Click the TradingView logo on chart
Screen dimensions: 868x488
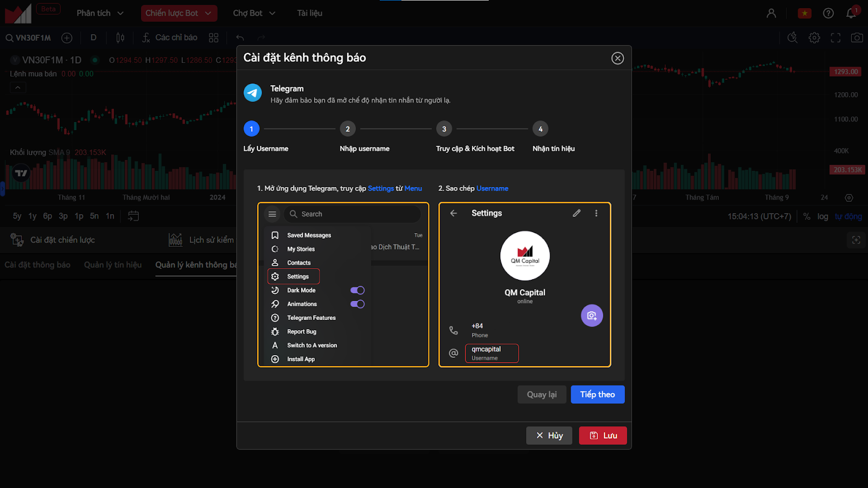pyautogui.click(x=21, y=173)
